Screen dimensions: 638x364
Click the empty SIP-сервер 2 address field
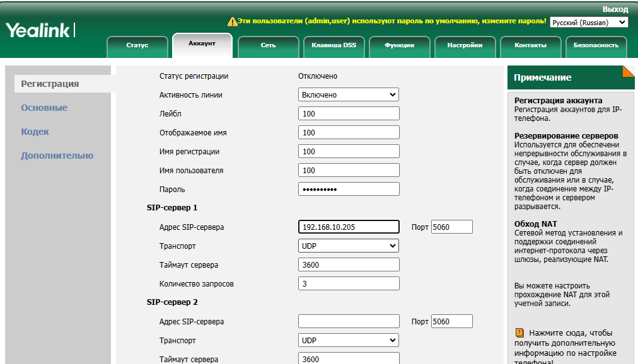pos(349,321)
